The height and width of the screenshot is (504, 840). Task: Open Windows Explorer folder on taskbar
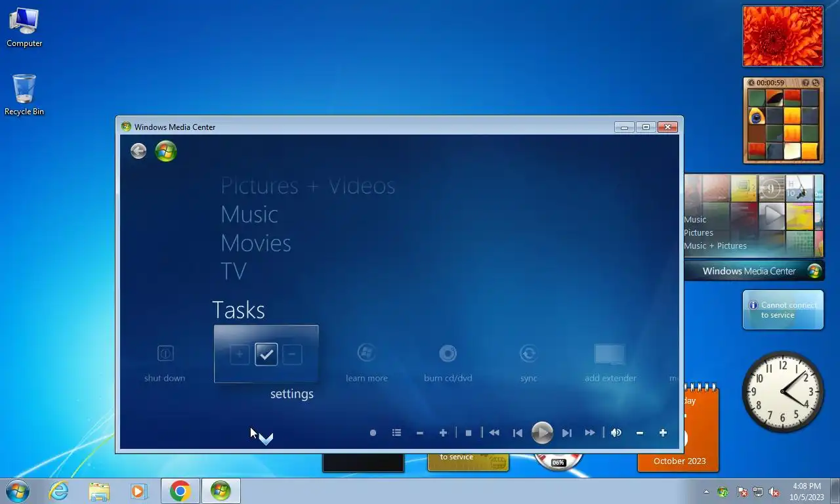tap(99, 491)
